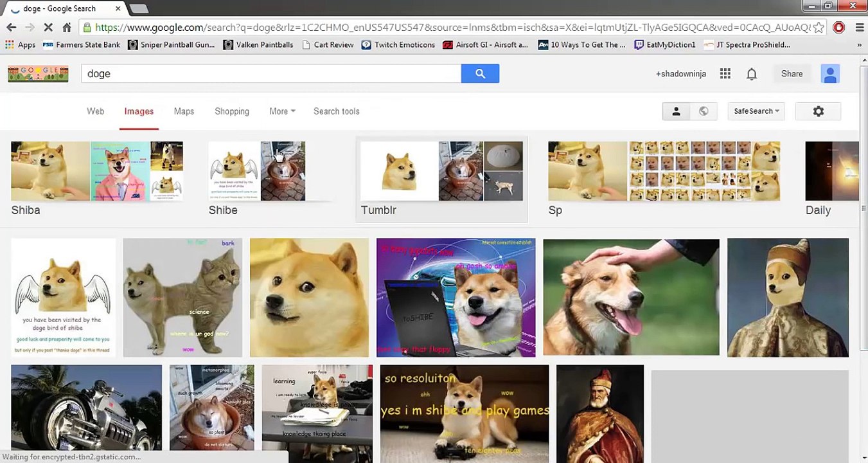Open the shibe with laptop image
The image size is (868, 463).
click(x=456, y=298)
